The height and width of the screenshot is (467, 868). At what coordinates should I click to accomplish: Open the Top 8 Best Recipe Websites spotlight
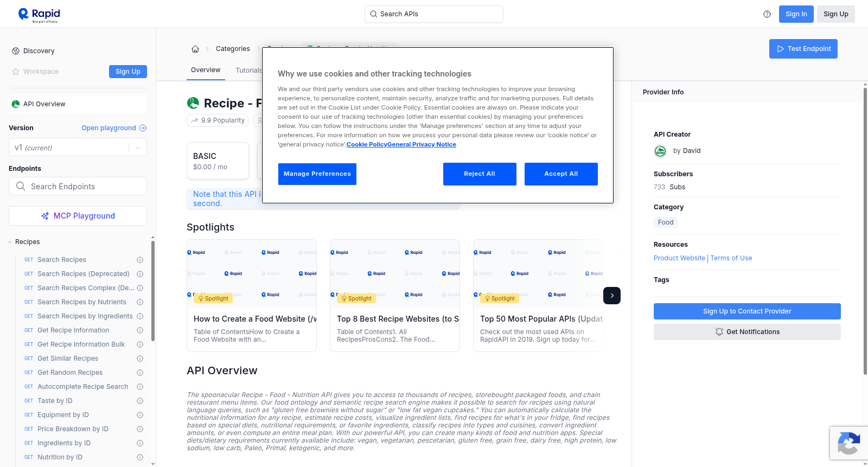click(395, 296)
